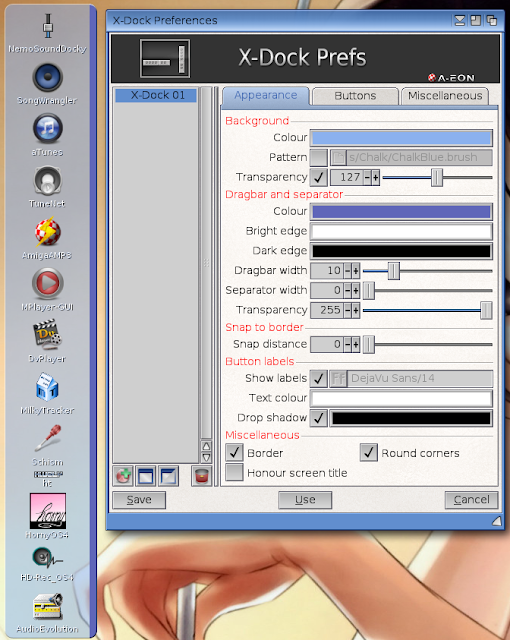Open Background Colour light blue swatch

[x=401, y=138]
